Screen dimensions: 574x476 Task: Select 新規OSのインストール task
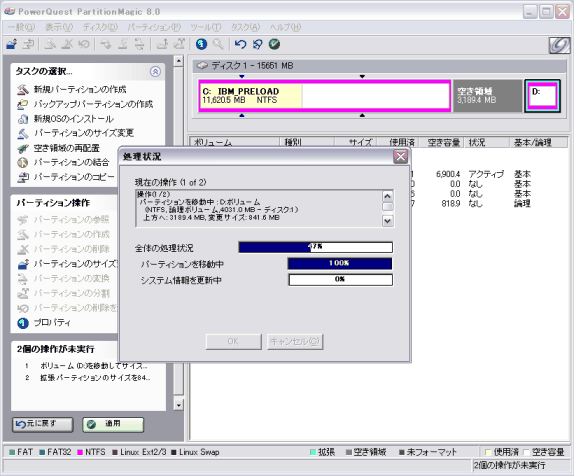coord(74,119)
